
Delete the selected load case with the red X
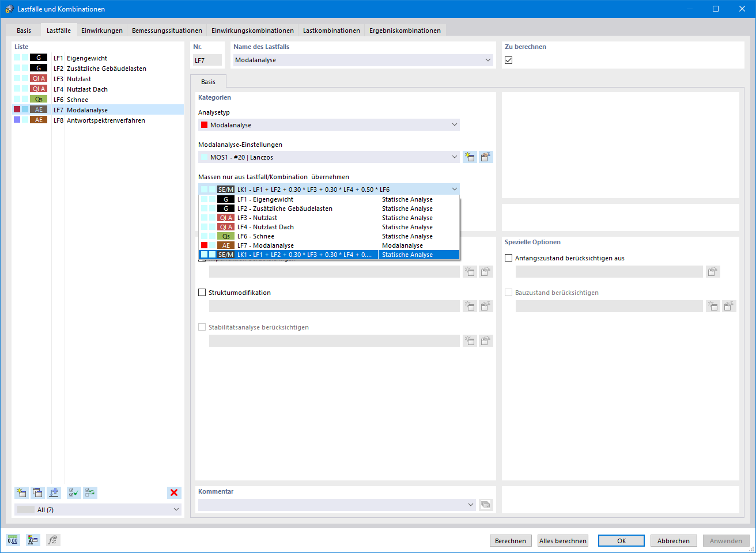pos(174,493)
